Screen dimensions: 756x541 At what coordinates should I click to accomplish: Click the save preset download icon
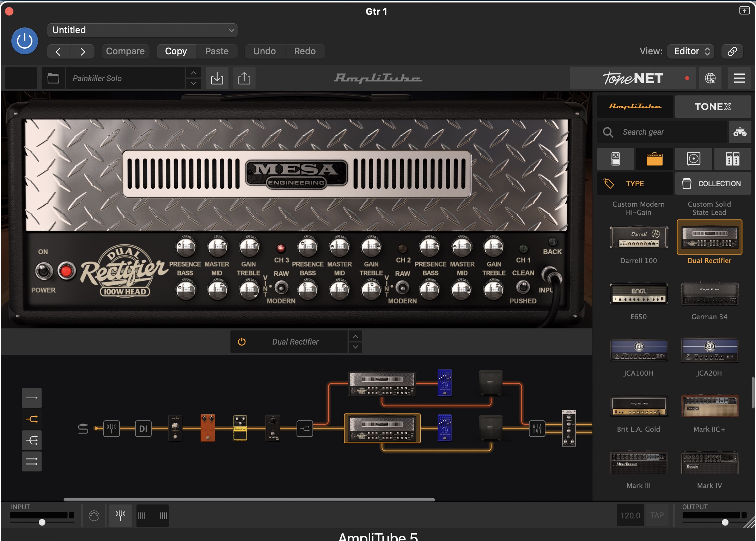click(x=217, y=78)
